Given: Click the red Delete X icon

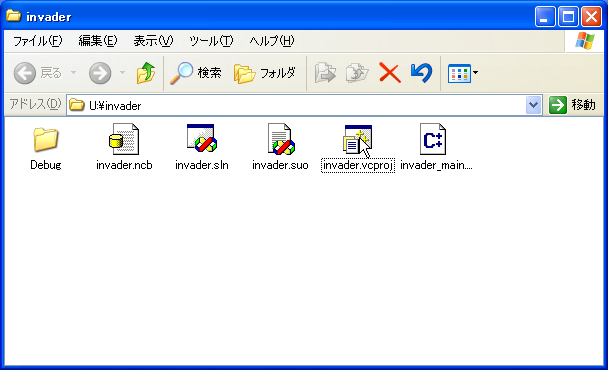Looking at the screenshot, I should coord(390,73).
